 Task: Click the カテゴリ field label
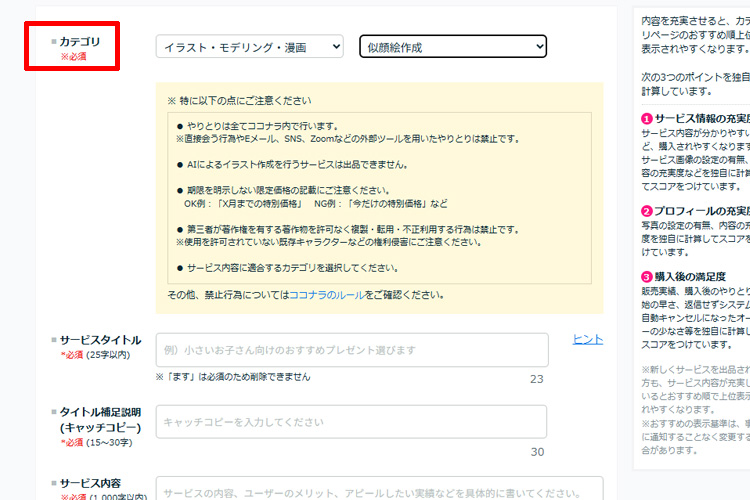[80, 41]
